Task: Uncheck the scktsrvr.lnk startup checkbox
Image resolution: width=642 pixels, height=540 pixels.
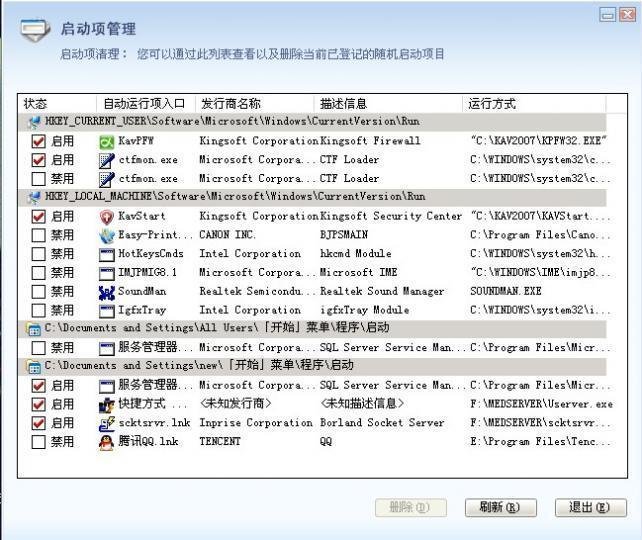Action: (38, 423)
